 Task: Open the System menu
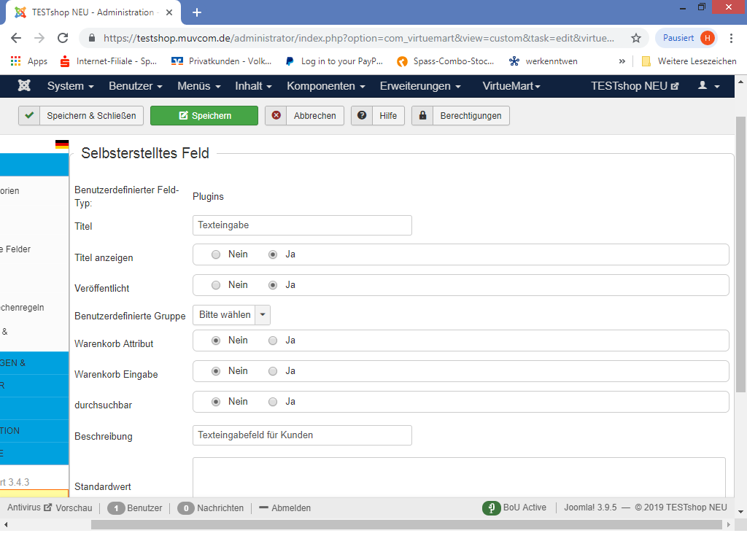click(x=70, y=86)
